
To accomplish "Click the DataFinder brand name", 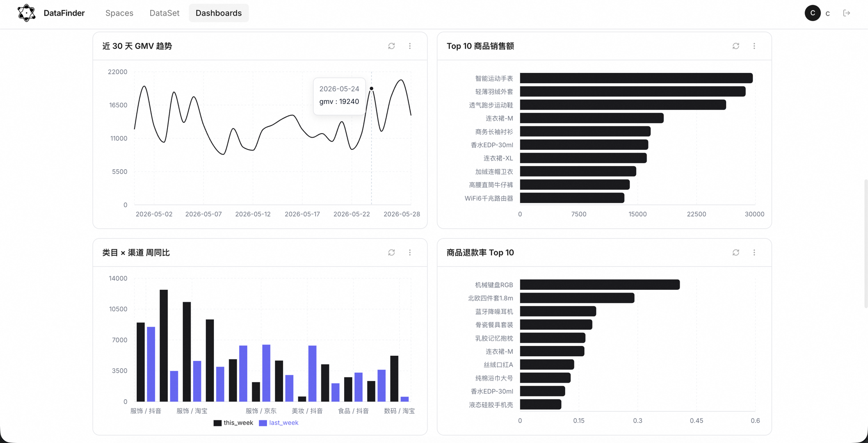I will pyautogui.click(x=64, y=13).
